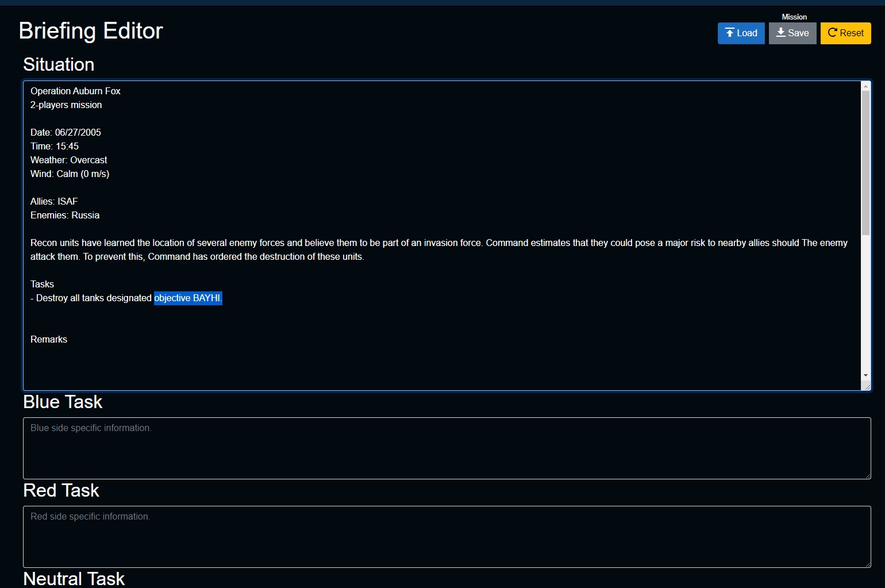Click the upload icon on Load button
This screenshot has width=885, height=588.
(730, 33)
